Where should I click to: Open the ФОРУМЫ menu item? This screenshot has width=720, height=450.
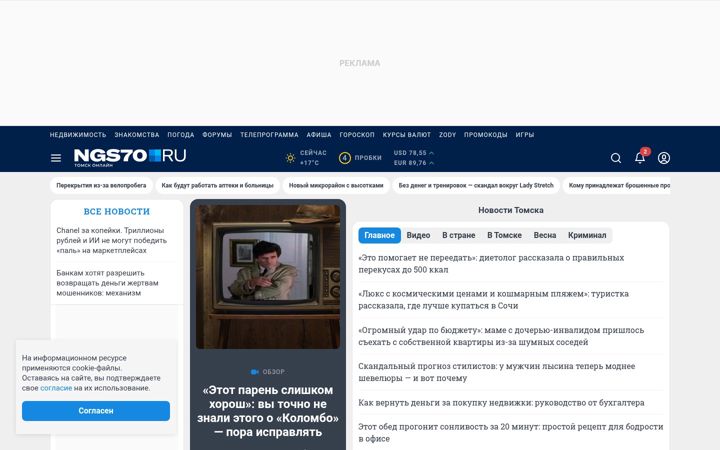[217, 135]
